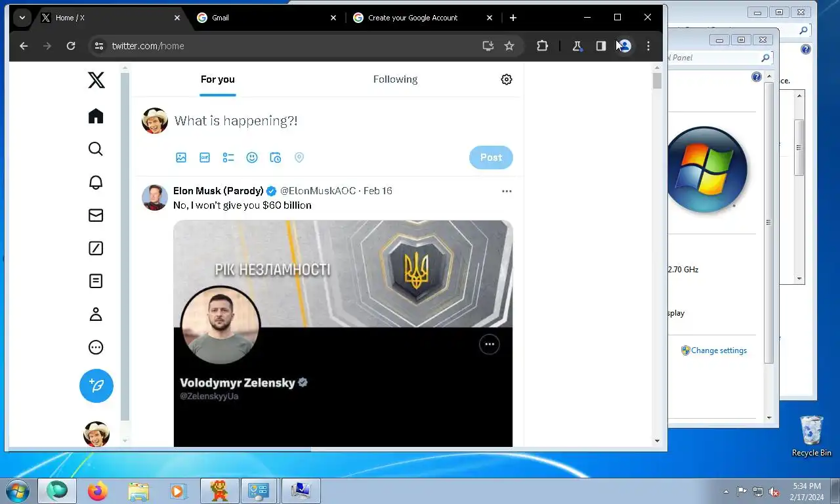Bookmark this page with star icon
840x504 pixels.
coord(509,46)
